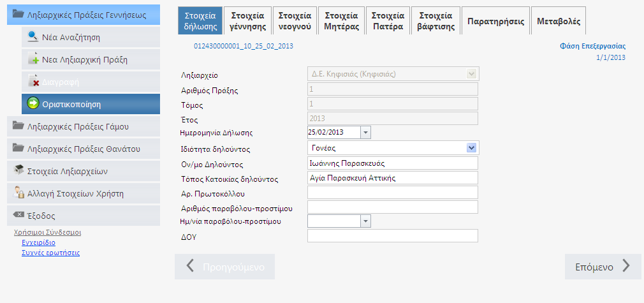The image size is (644, 303).
Task: Click the record code 012430000001_10_25_02_2013
Action: 244,46
